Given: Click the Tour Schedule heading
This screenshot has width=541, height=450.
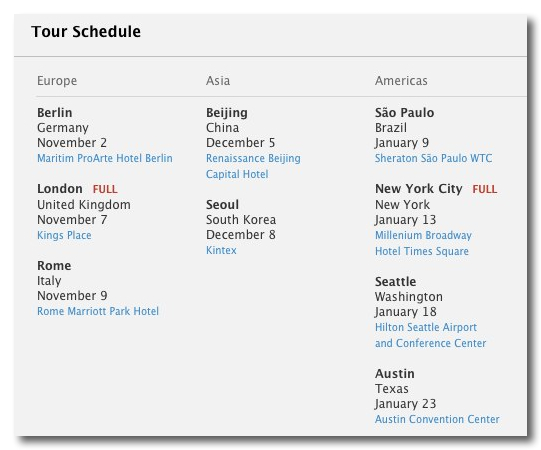Looking at the screenshot, I should click(x=86, y=31).
